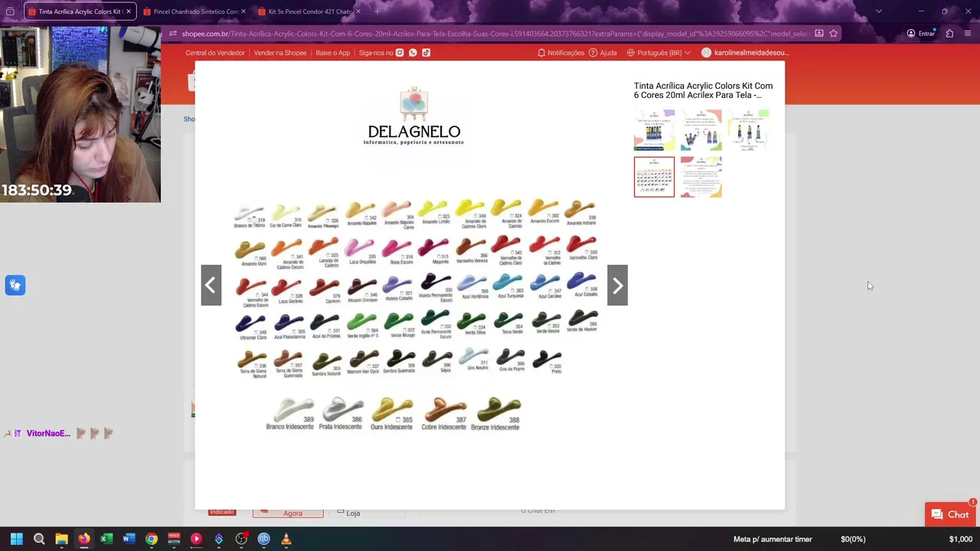Viewport: 980px width, 551px height.
Task: Open File Explorer from the taskbar
Action: click(61, 539)
